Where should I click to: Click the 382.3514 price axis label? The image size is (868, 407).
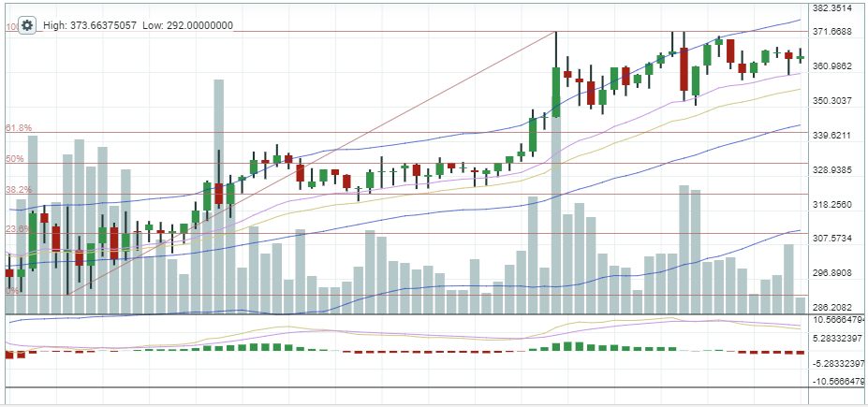point(831,7)
